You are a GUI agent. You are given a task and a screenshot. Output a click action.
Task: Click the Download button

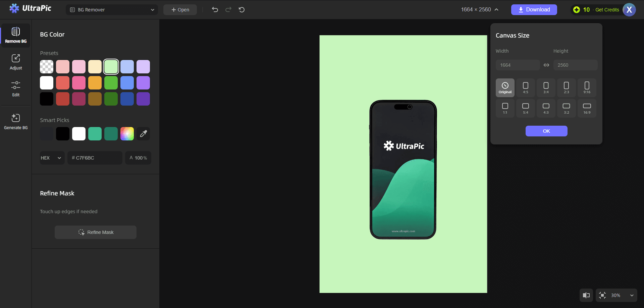534,10
